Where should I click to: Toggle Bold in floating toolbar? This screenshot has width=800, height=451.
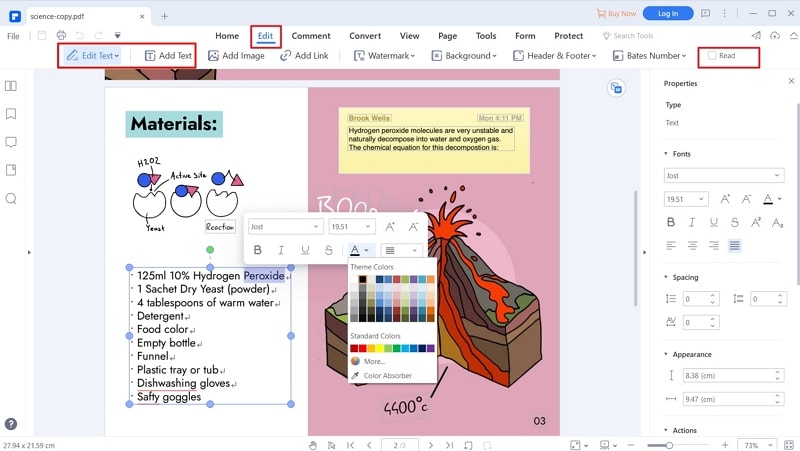point(258,250)
